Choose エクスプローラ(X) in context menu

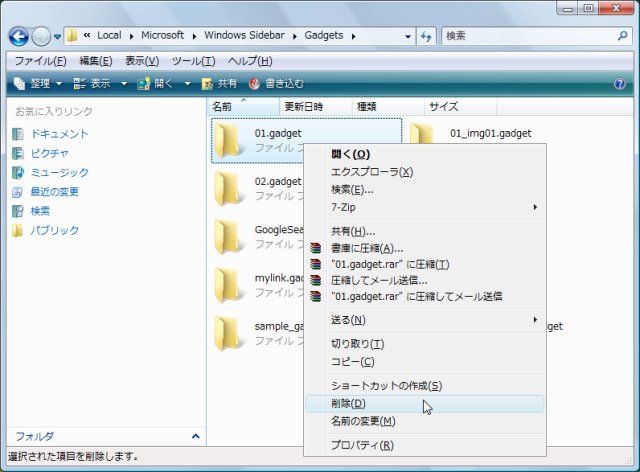424,172
